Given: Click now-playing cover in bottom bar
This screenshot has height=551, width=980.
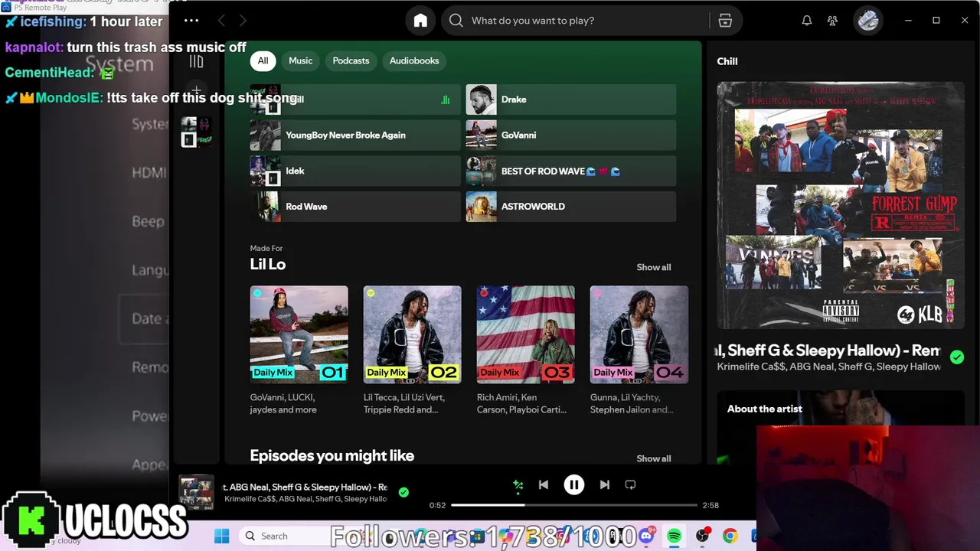Looking at the screenshot, I should click(x=196, y=493).
